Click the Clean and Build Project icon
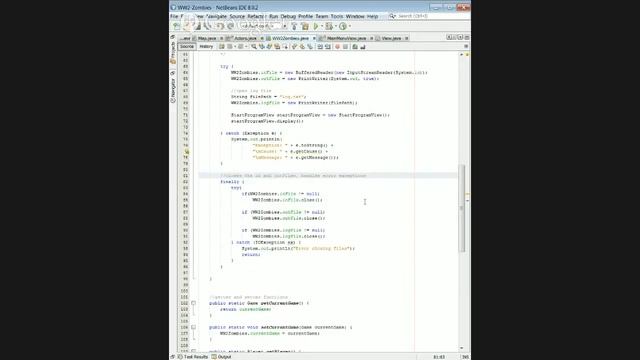The image size is (640, 360). (x=305, y=26)
